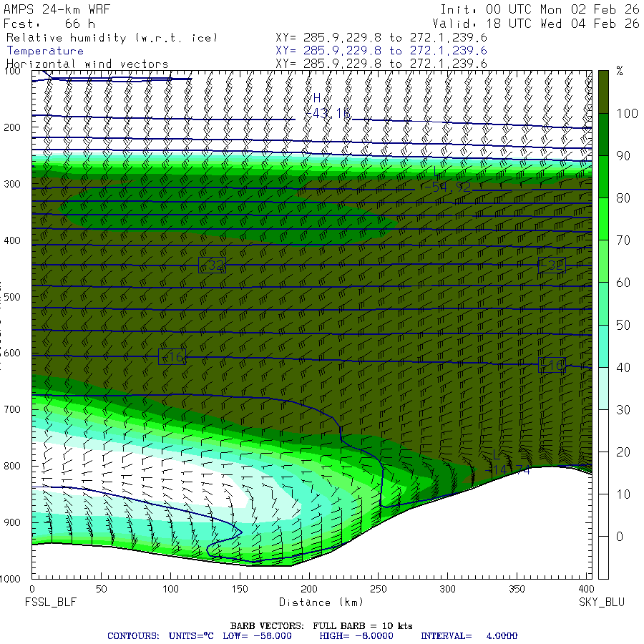The image size is (644, 644).
Task: Click the darkest olive swatch above 100
Action: [x=603, y=92]
